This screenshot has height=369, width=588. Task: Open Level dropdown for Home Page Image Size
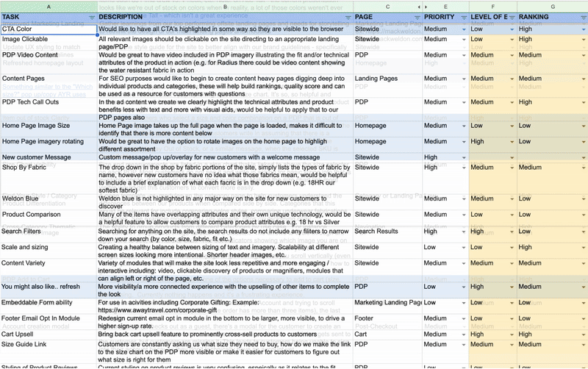tap(512, 126)
